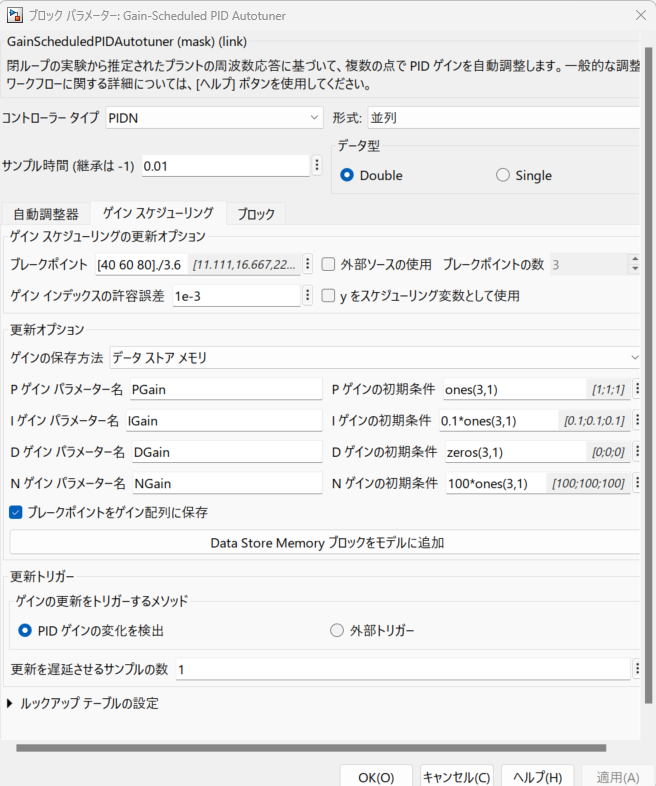Screen dimensions: 656x786
Task: Open the options menu for the D gain initial condition
Action: click(637, 451)
